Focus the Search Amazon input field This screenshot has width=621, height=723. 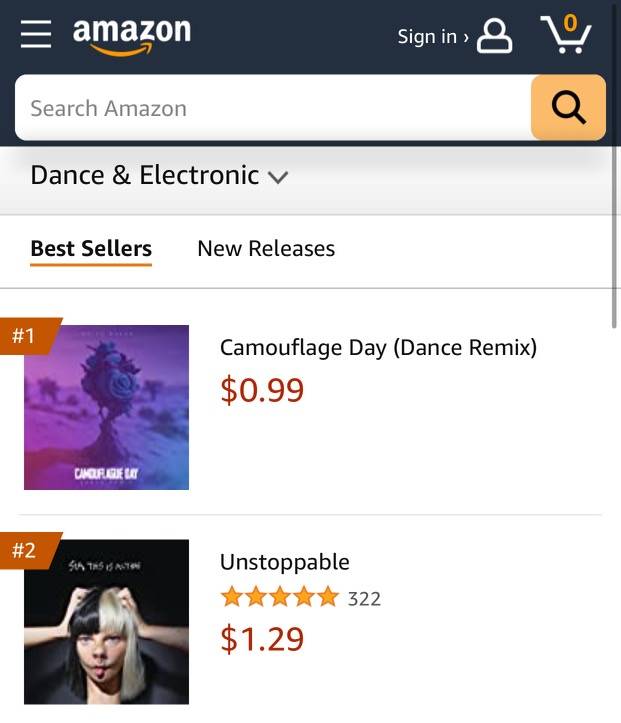[x=273, y=108]
